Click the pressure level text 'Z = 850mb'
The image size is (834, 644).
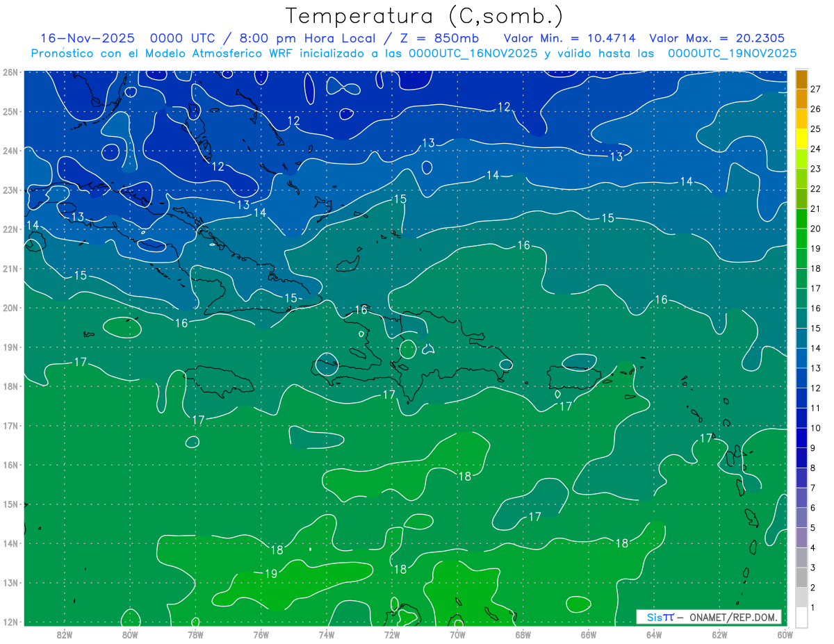coord(441,38)
